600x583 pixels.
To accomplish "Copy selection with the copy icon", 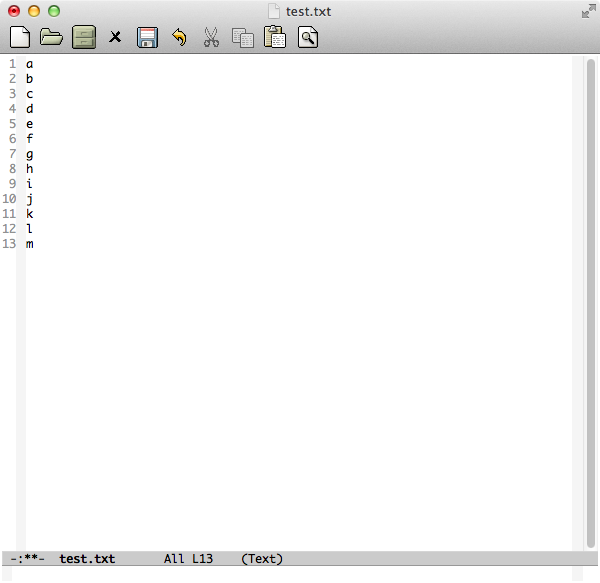I will click(x=243, y=38).
